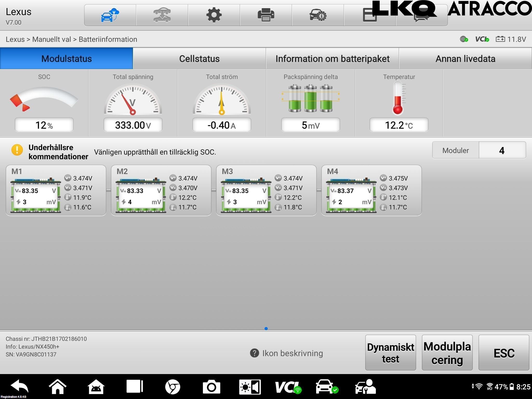
Task: Open the vehicle data transfer toolbar icon
Action: (x=162, y=15)
